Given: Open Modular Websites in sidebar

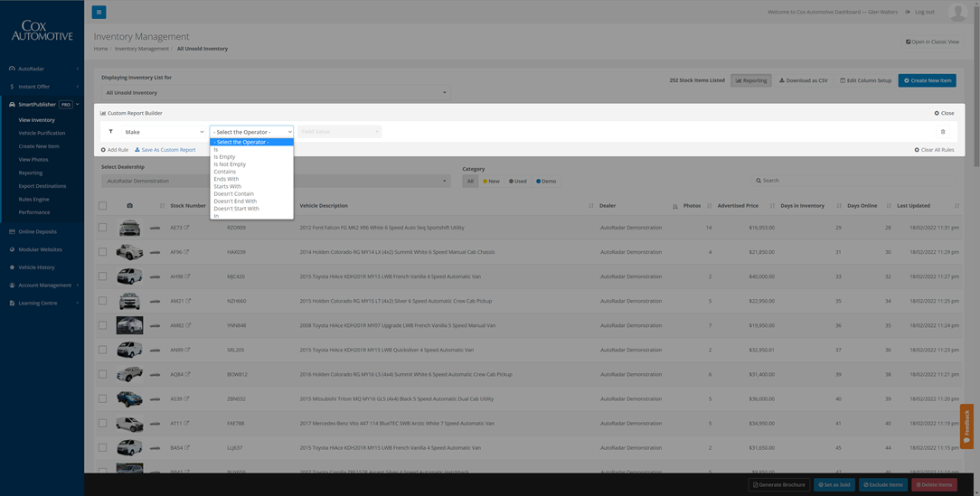Looking at the screenshot, I should 42,249.
